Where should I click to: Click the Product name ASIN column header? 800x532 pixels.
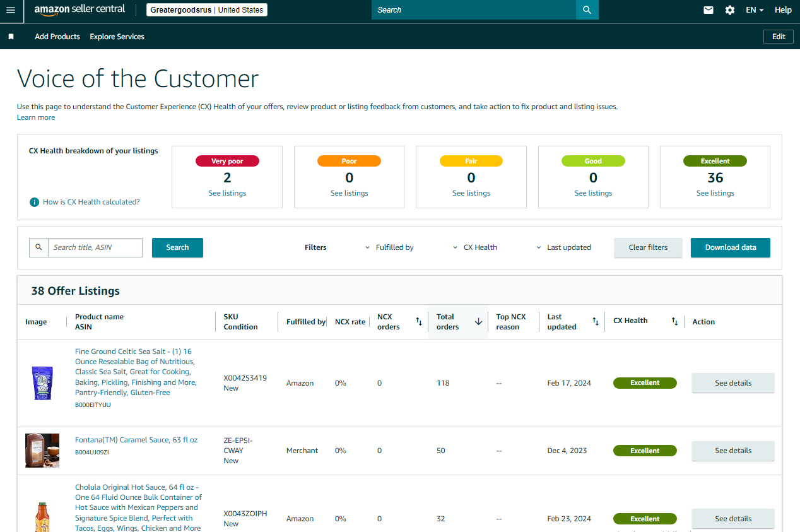click(99, 322)
